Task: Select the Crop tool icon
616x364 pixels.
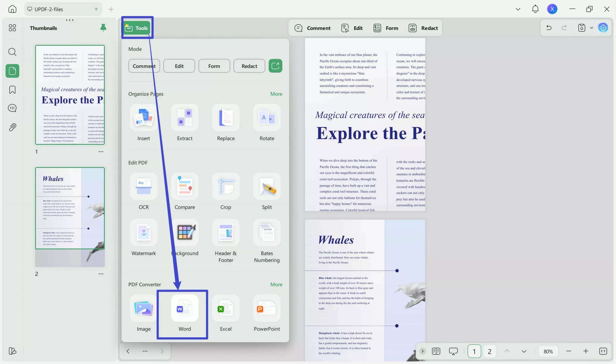Action: [x=225, y=186]
